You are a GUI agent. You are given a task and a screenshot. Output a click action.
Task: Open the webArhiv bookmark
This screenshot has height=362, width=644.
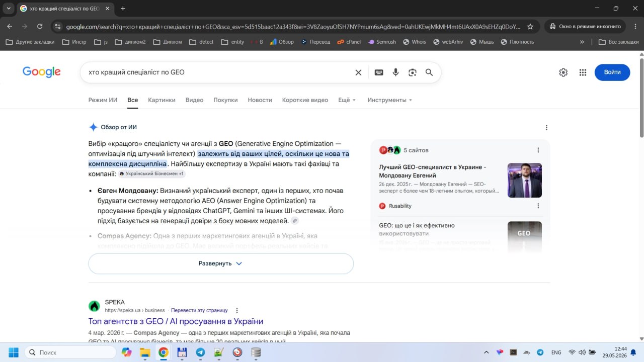point(448,42)
